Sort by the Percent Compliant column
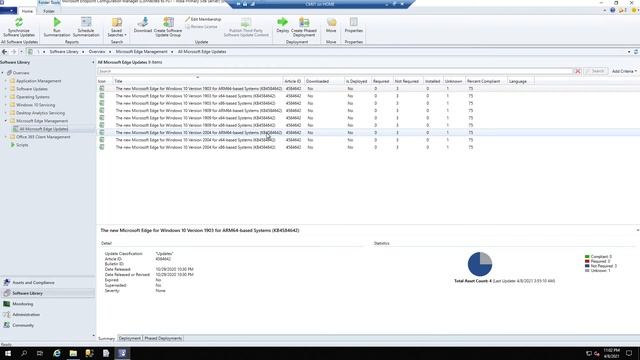The image size is (640, 360). tap(486, 81)
